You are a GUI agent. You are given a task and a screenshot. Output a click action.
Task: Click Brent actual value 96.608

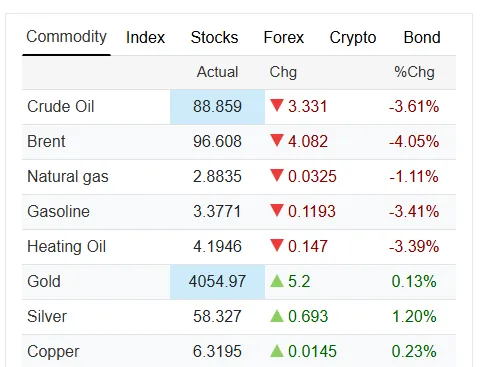(217, 141)
